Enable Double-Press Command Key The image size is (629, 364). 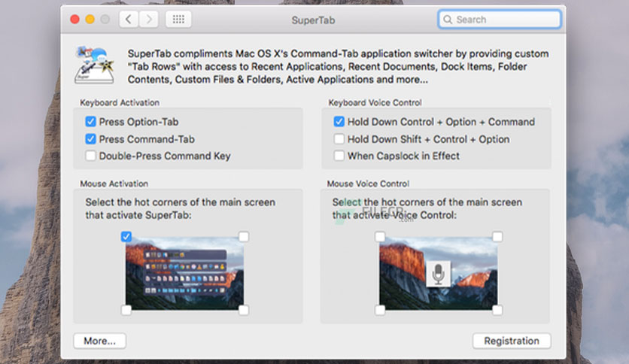coord(90,156)
